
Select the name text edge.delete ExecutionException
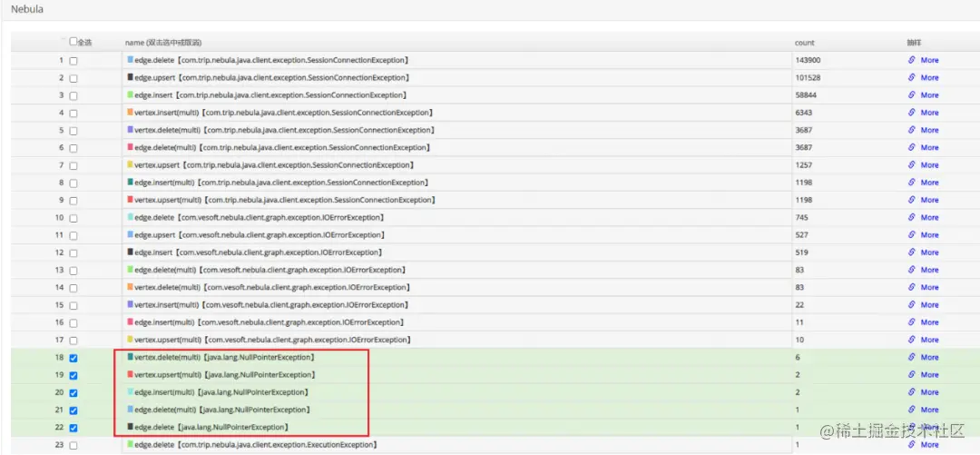click(256, 444)
